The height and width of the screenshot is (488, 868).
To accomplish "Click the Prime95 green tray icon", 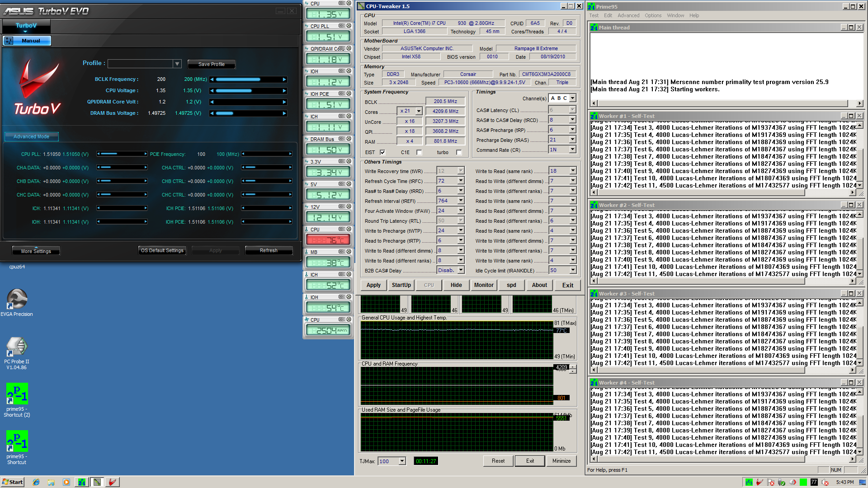I will click(x=749, y=482).
